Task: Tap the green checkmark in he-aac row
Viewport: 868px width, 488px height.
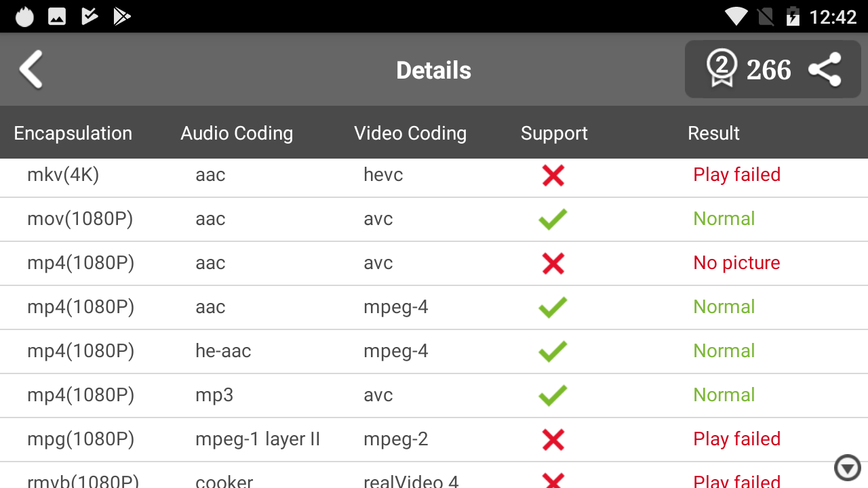Action: [553, 351]
